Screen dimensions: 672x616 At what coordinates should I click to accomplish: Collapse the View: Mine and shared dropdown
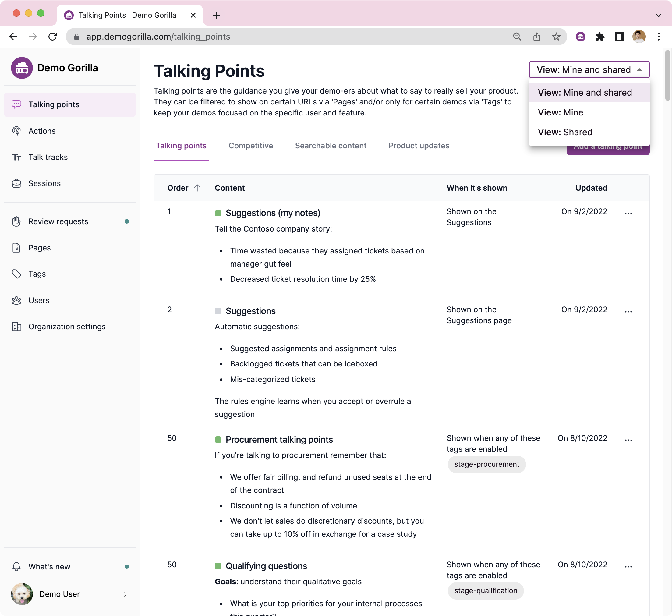(x=589, y=70)
